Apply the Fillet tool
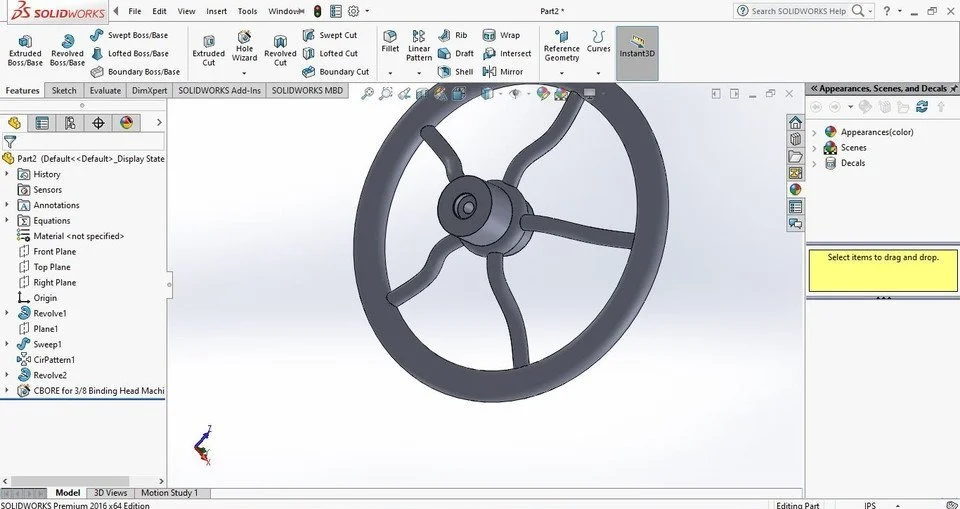The height and width of the screenshot is (509, 960). (x=390, y=42)
